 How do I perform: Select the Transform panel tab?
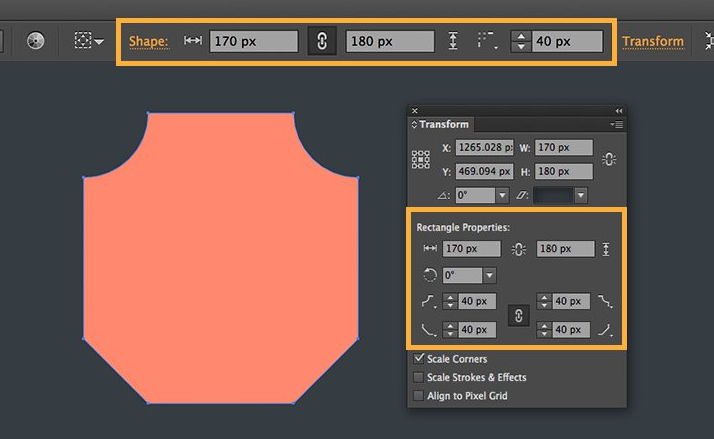click(x=440, y=124)
